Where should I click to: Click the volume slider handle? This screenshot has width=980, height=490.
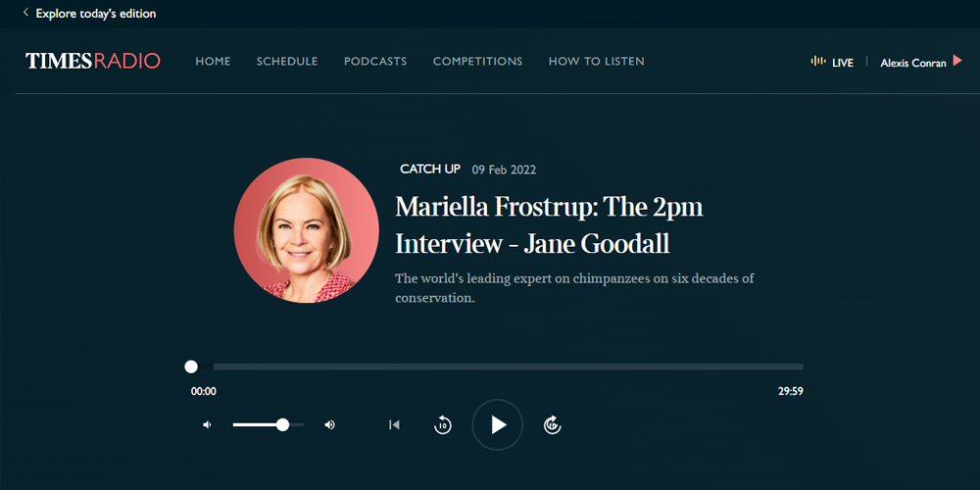(282, 425)
